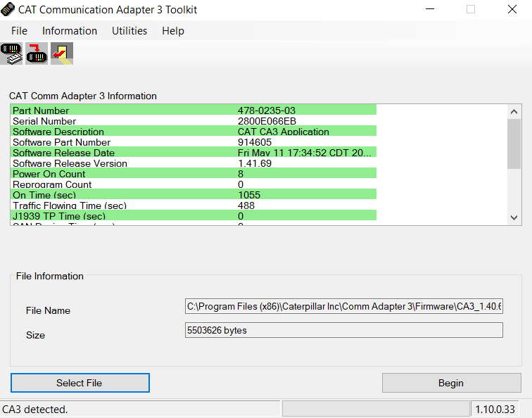Click the value 478-0235-03
Image resolution: width=532 pixels, height=418 pixels.
point(266,110)
